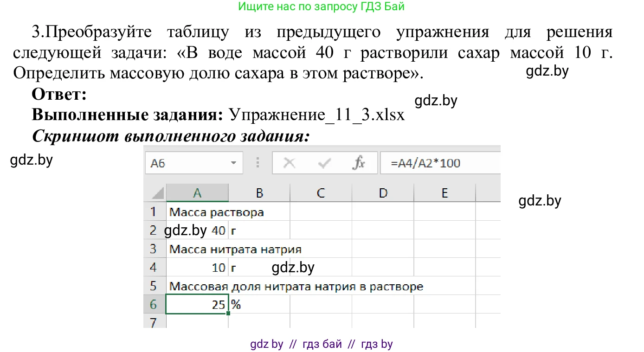Click cell A6 containing 25
Image resolution: width=644 pixels, height=352 pixels.
click(x=197, y=304)
